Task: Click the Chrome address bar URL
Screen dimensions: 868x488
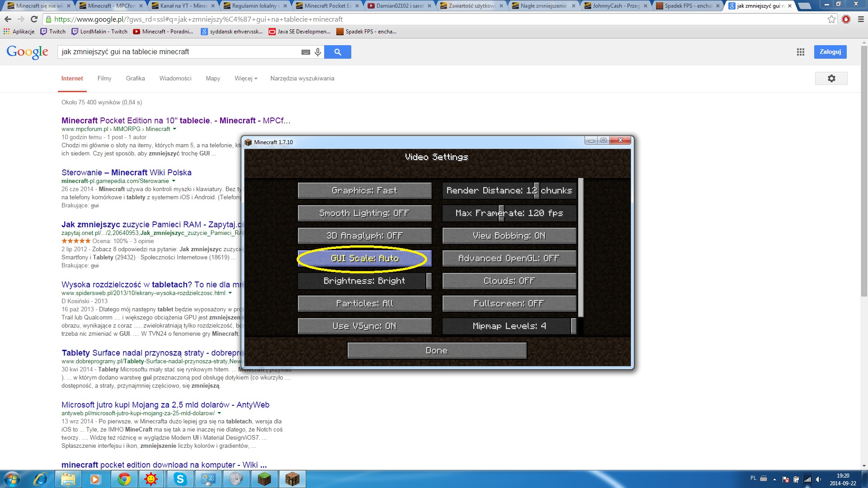Action: tap(198, 19)
